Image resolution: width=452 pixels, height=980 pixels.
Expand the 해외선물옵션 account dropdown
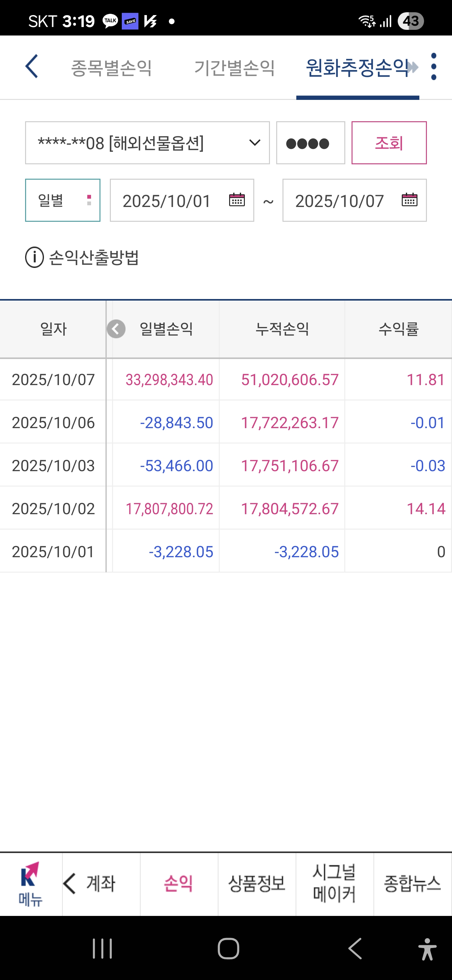(x=148, y=143)
